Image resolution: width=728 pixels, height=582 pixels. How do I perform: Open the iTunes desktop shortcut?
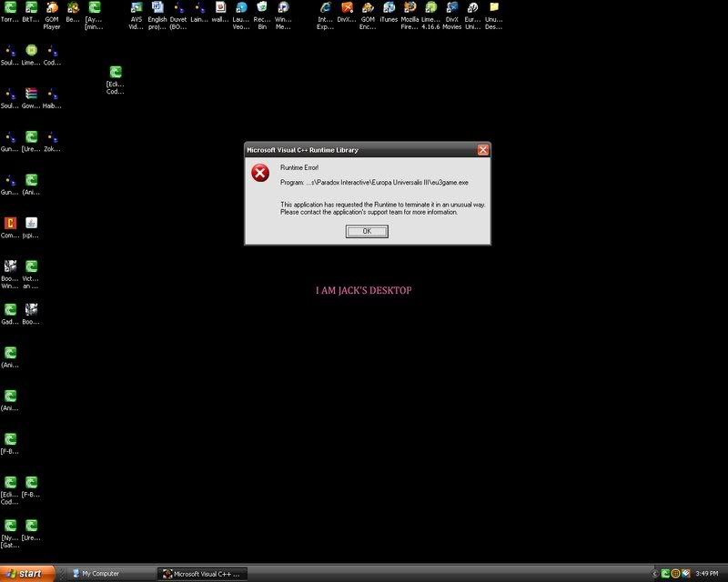coord(389,13)
